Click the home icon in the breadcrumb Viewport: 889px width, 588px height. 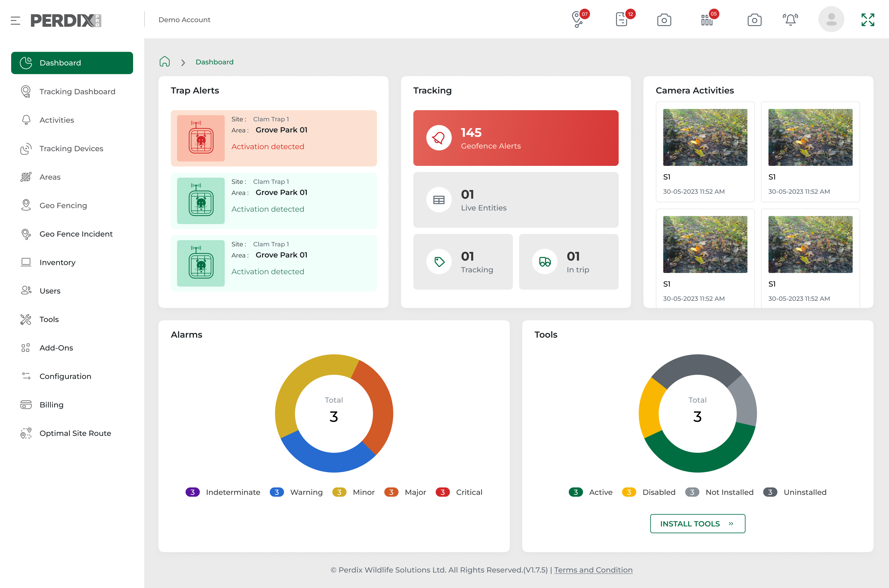click(164, 62)
